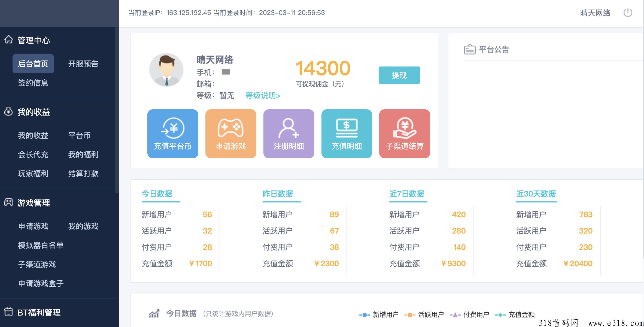Image resolution: width=644 pixels, height=327 pixels.
Task: Select the 昨日数据 stats heading
Action: tap(278, 194)
